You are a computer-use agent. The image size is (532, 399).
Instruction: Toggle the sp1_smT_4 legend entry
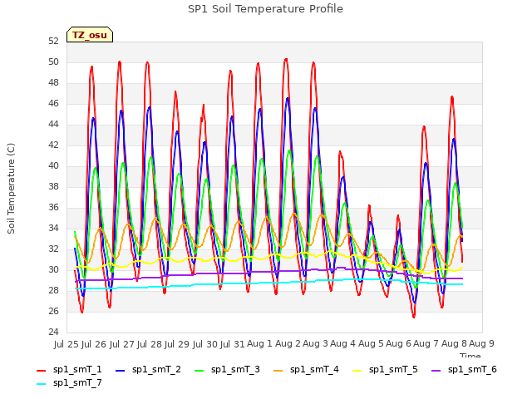[307, 369]
